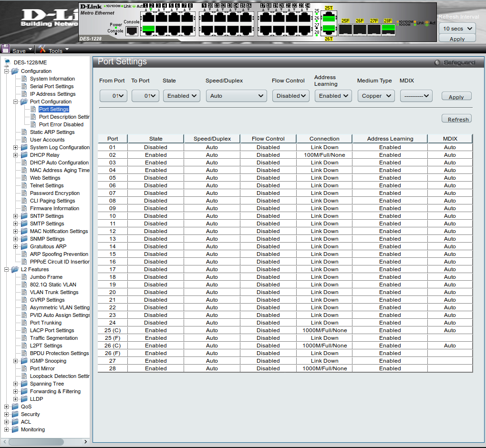
Task: Expand the Spanning Tree folder
Action: (x=16, y=384)
